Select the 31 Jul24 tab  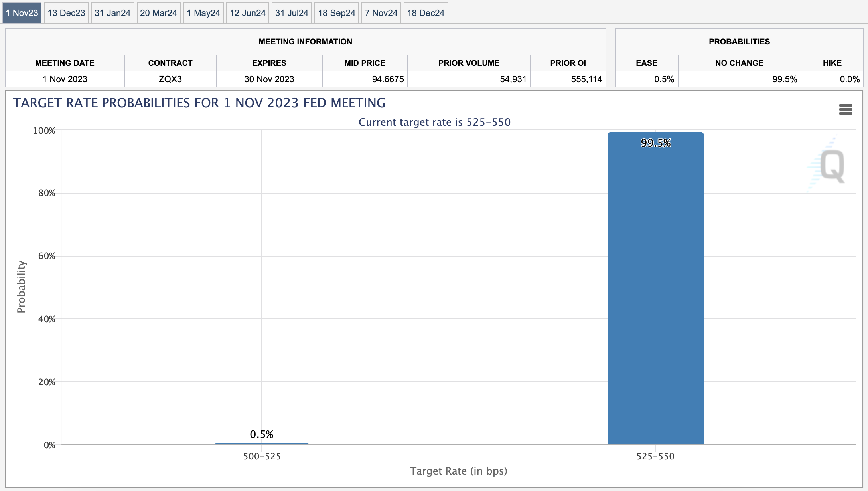(x=292, y=13)
